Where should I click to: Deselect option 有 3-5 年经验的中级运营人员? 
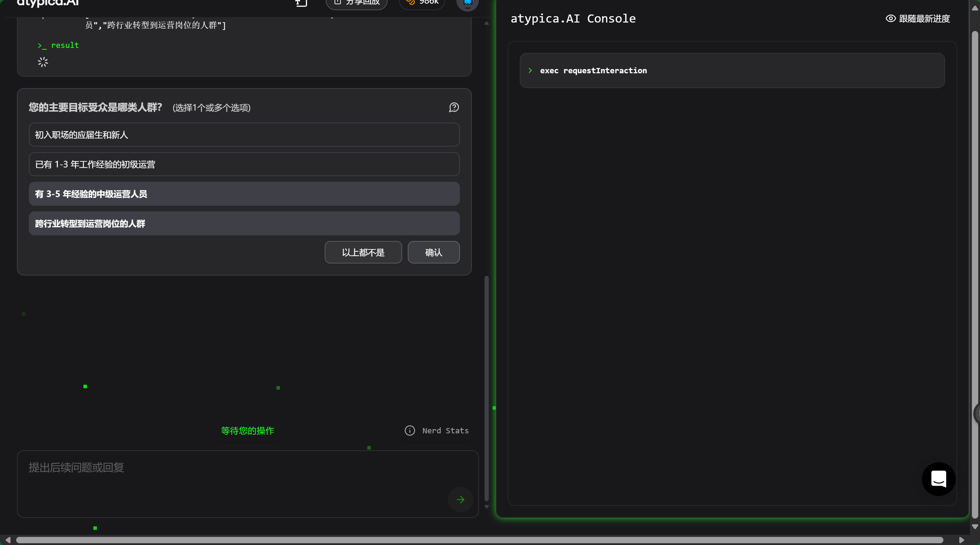pos(244,194)
